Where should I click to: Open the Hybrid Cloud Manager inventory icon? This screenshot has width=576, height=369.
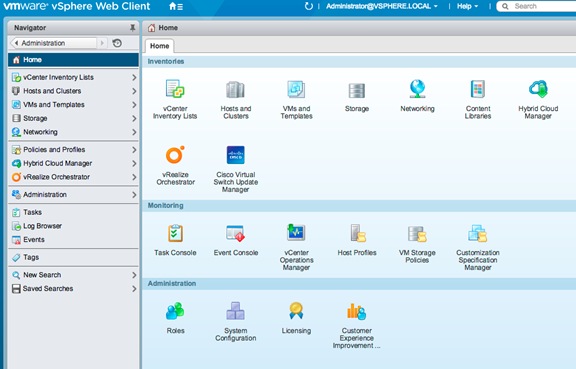[x=538, y=89]
